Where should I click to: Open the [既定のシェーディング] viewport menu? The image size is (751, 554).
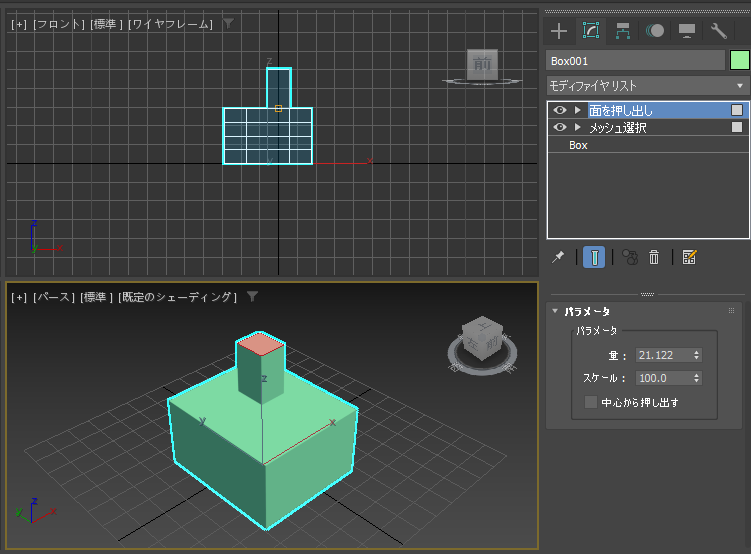(177, 297)
